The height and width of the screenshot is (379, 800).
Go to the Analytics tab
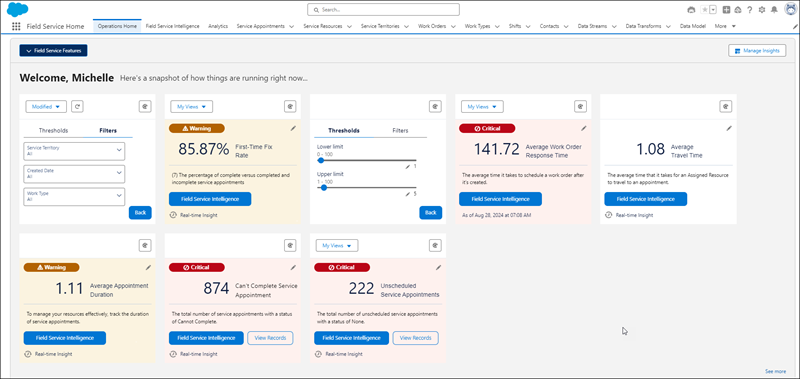point(218,26)
